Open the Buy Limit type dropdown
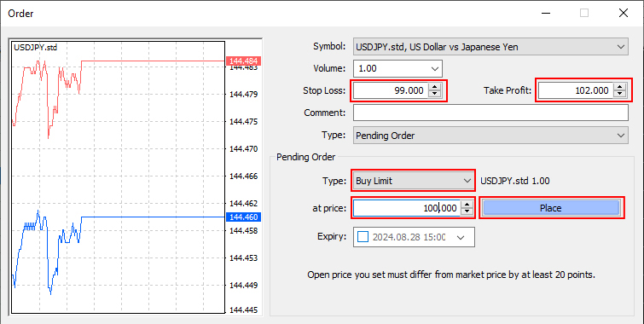Image resolution: width=644 pixels, height=324 pixels. point(413,181)
